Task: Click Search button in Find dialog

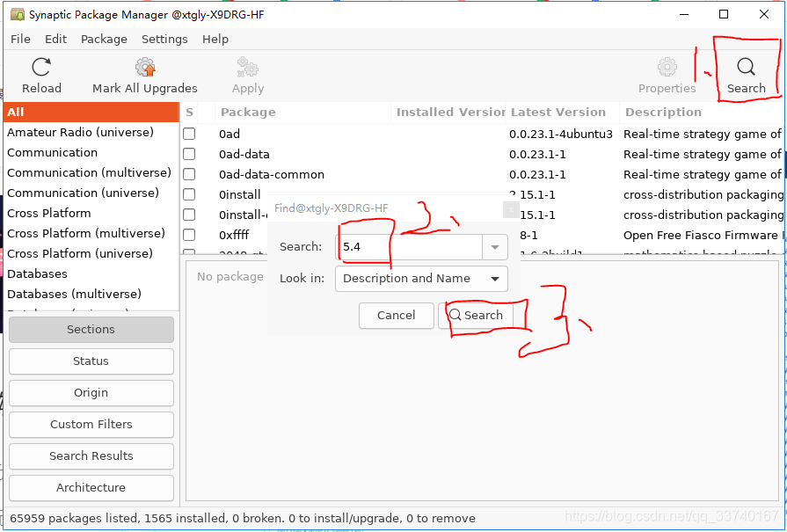Action: point(476,316)
